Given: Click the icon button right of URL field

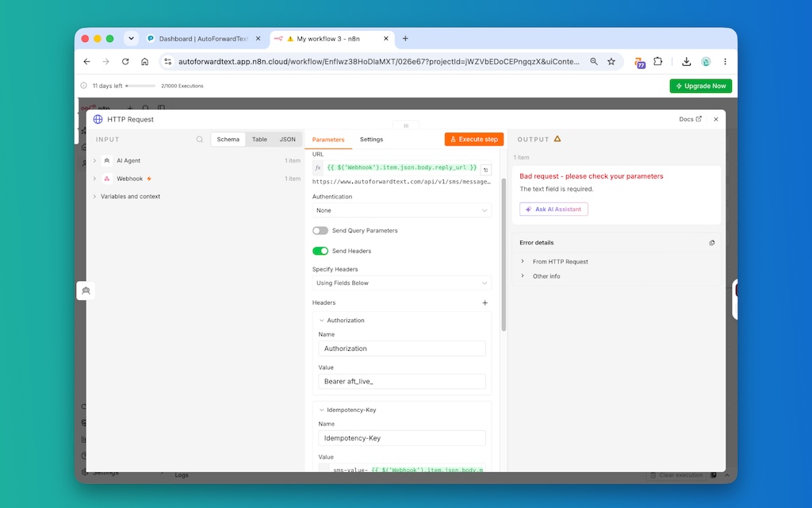Looking at the screenshot, I should [486, 170].
